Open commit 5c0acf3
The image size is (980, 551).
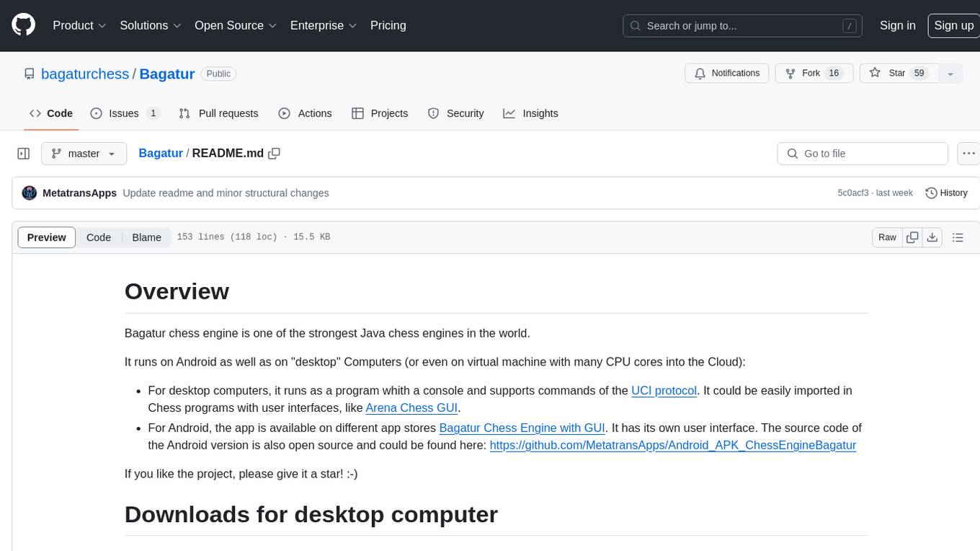853,193
